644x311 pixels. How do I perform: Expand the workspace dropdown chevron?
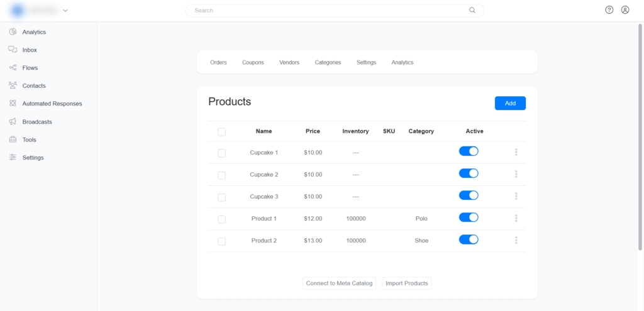pos(65,11)
